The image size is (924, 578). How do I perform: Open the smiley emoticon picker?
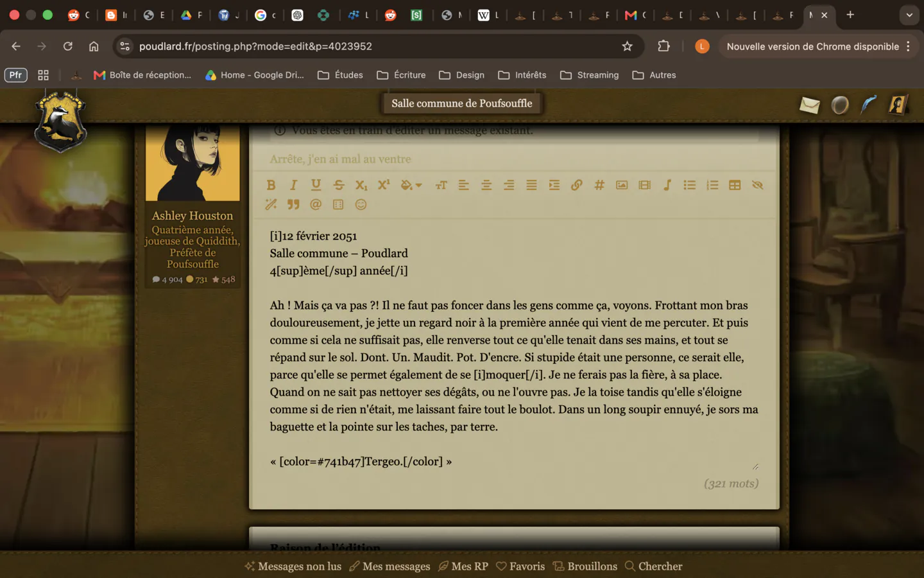361,204
